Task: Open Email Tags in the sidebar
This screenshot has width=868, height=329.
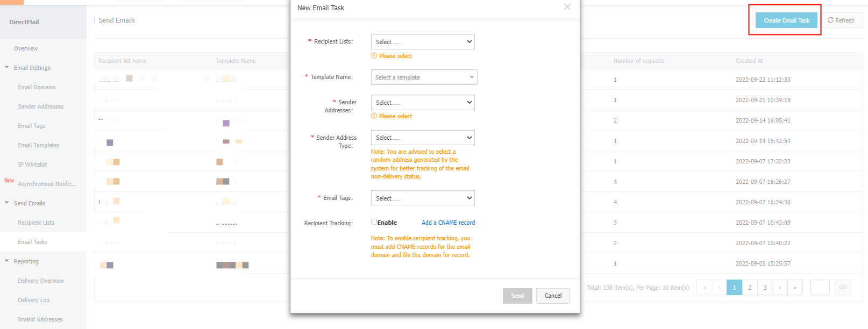Action: pyautogui.click(x=31, y=126)
